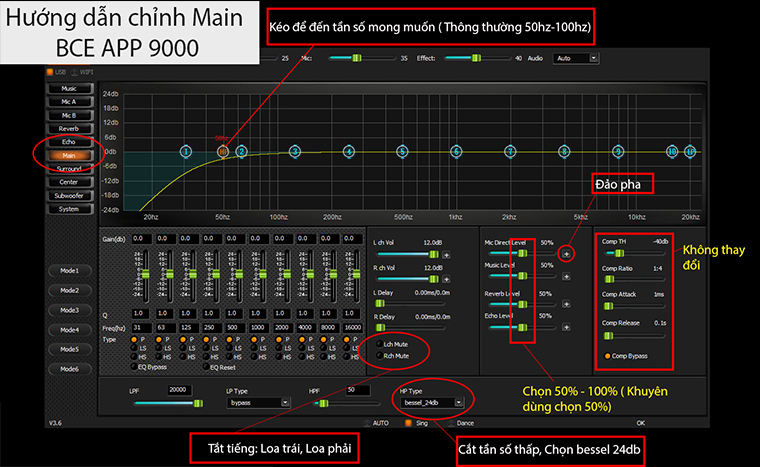The width and height of the screenshot is (760, 467).
Task: Click the plus button beside L ch Vol
Action: click(446, 255)
